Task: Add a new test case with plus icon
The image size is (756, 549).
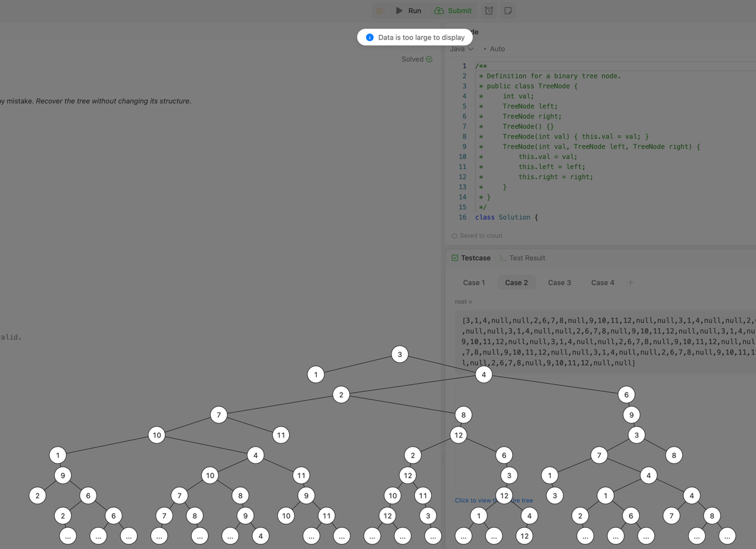Action: click(630, 283)
